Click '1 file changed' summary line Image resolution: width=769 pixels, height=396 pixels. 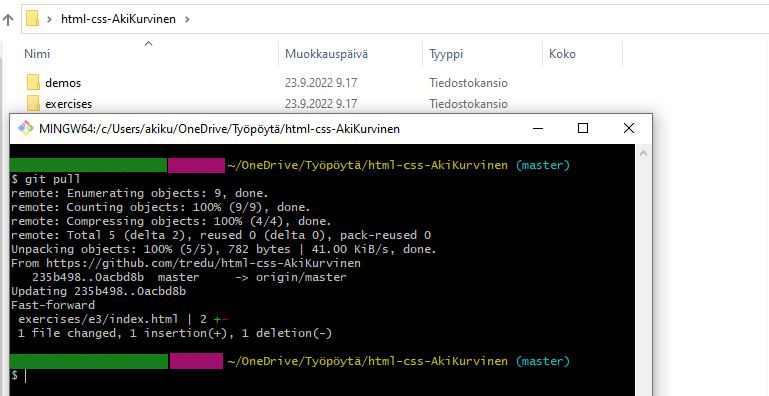pos(175,334)
